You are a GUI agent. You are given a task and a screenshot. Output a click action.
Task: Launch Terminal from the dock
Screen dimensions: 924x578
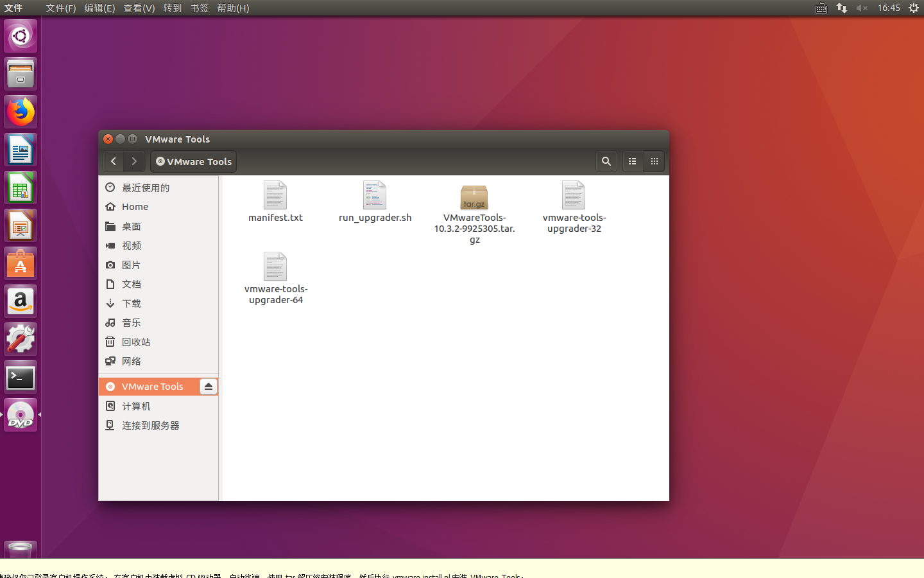(20, 378)
